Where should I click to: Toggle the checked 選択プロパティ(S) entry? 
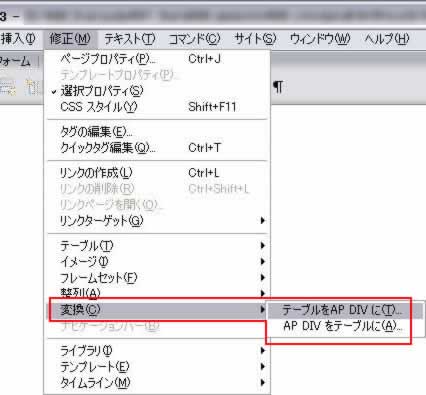point(157,91)
